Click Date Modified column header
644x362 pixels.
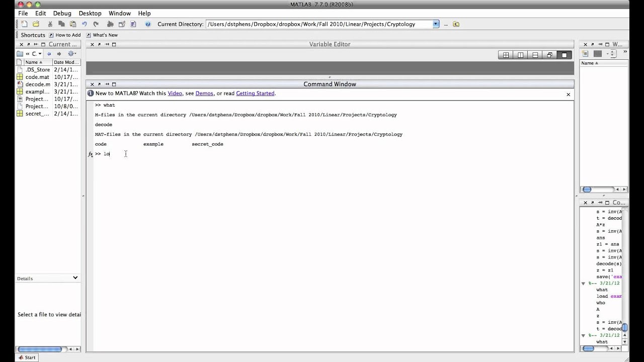click(x=66, y=62)
